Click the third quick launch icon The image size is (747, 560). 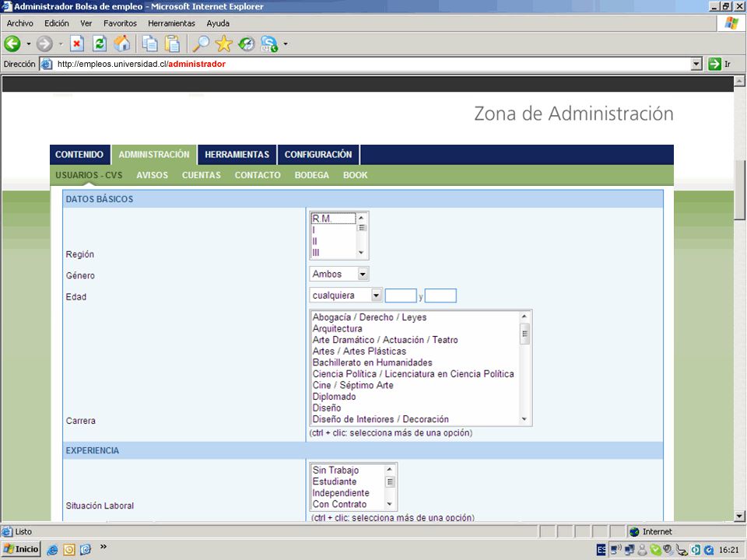point(86,550)
